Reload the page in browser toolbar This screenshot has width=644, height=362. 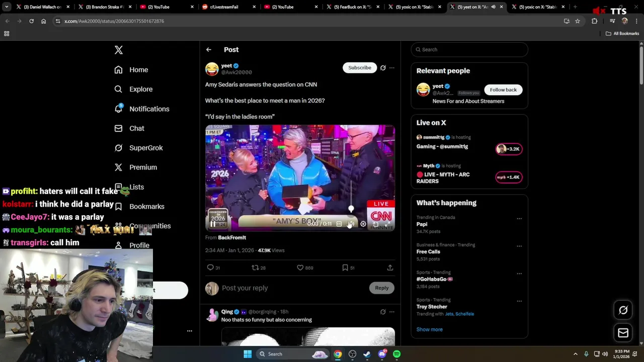tap(31, 21)
